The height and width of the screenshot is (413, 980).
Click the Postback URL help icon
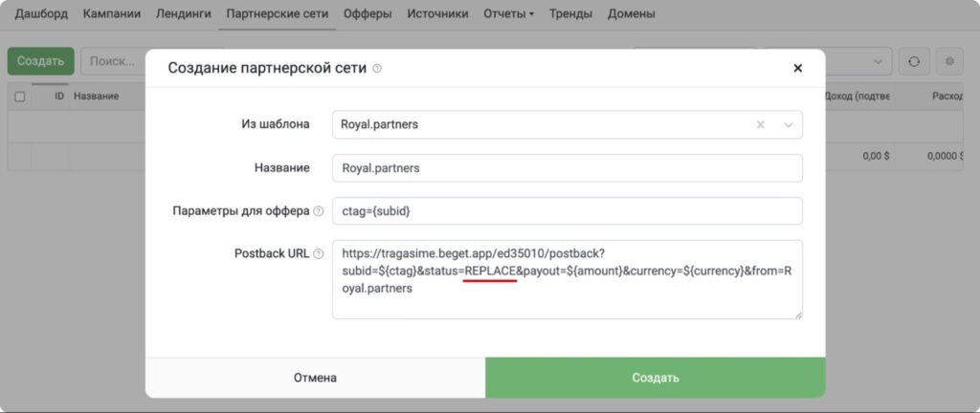click(318, 254)
